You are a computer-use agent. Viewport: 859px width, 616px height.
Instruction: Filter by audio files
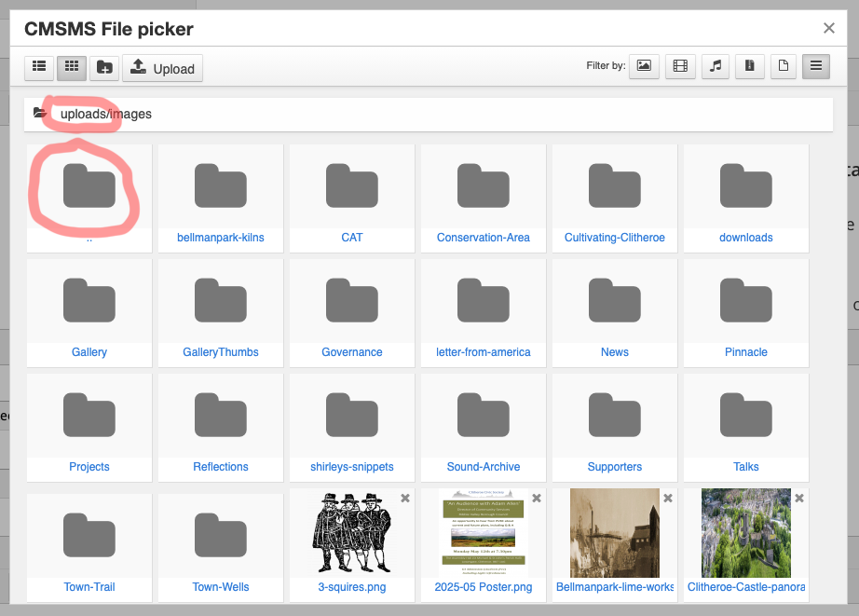(x=716, y=65)
